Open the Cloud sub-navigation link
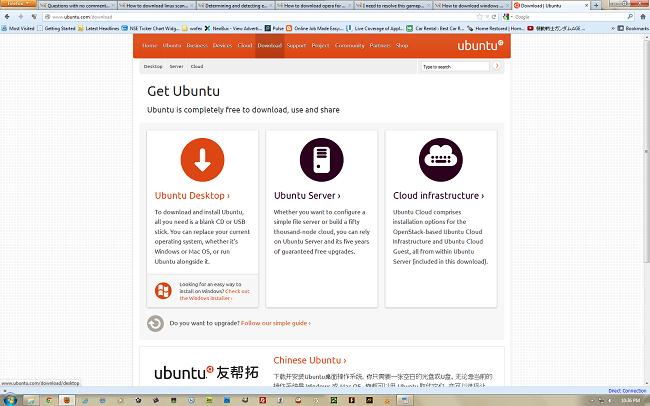 point(197,66)
